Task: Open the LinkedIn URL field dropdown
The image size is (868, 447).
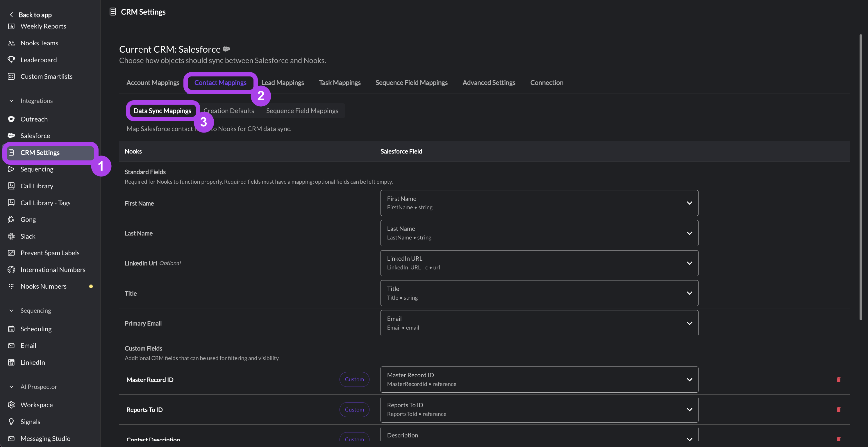Action: pyautogui.click(x=539, y=263)
